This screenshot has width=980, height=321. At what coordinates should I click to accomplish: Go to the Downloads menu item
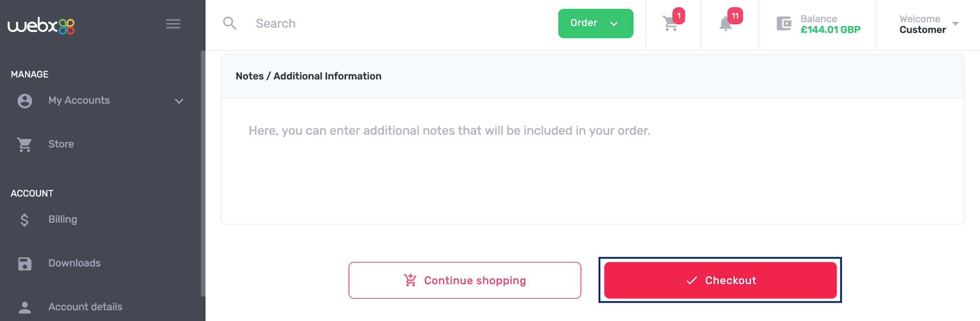point(74,263)
